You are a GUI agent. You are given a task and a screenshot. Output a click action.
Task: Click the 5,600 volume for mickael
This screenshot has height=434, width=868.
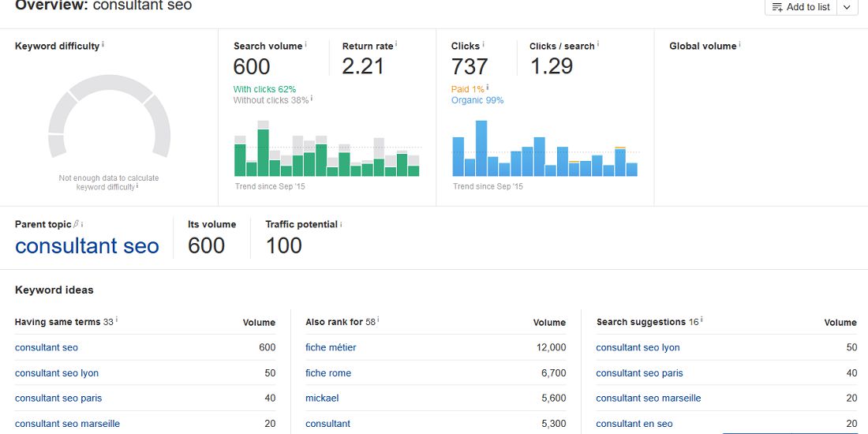554,398
